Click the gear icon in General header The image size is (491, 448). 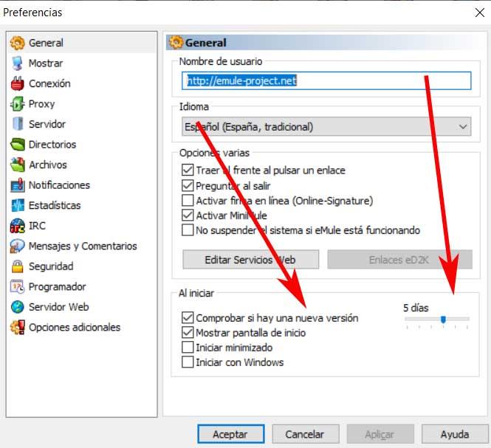pos(176,42)
